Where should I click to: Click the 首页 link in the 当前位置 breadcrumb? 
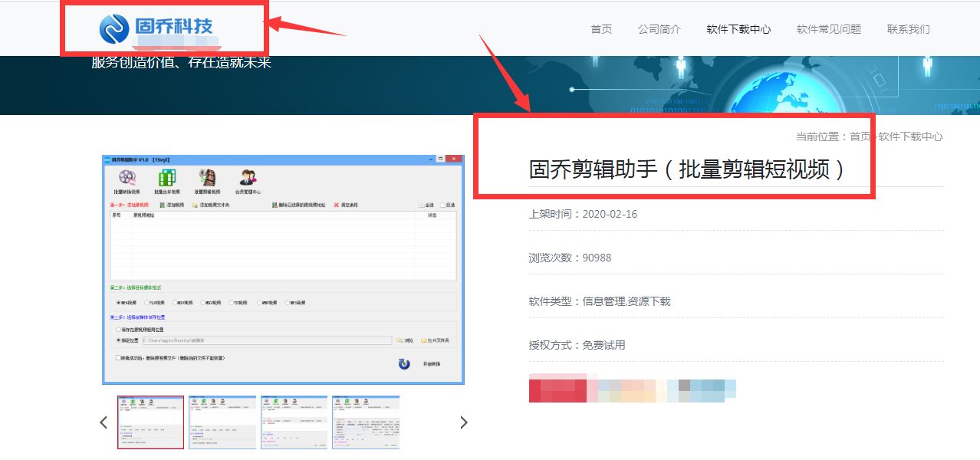[x=860, y=136]
